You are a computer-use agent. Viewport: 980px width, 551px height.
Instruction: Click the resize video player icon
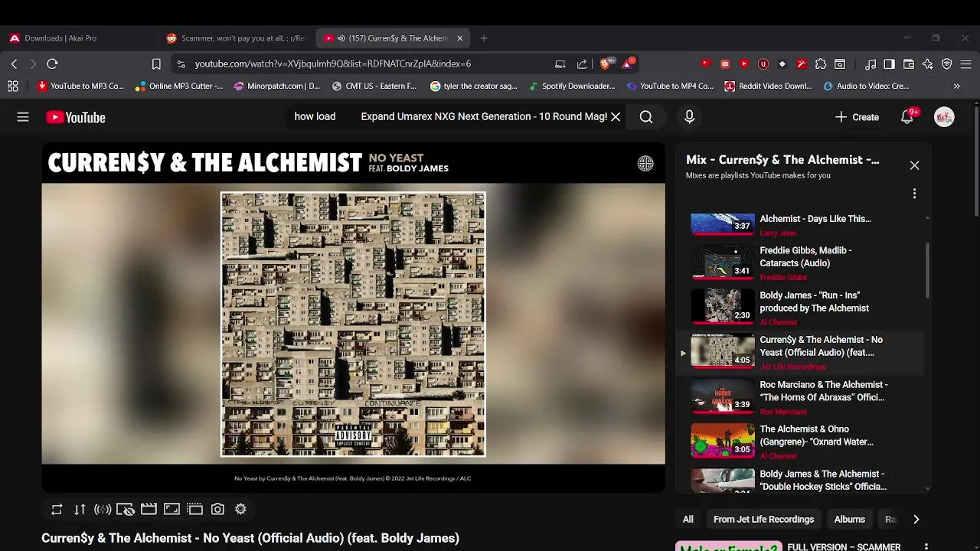point(171,509)
